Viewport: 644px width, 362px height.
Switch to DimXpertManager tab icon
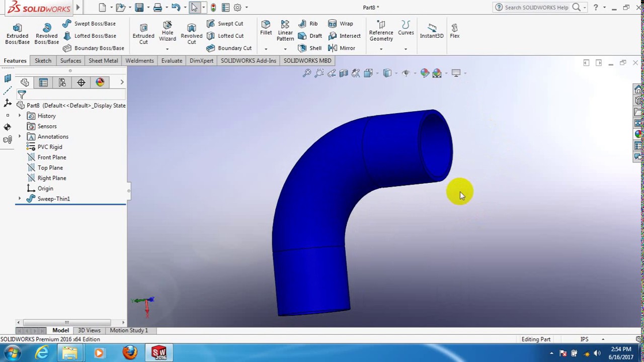click(x=81, y=82)
